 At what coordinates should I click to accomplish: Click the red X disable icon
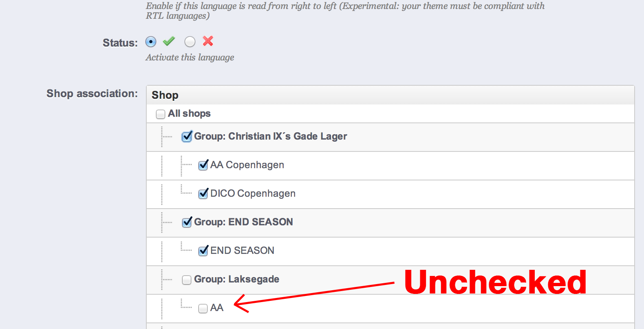pos(208,41)
